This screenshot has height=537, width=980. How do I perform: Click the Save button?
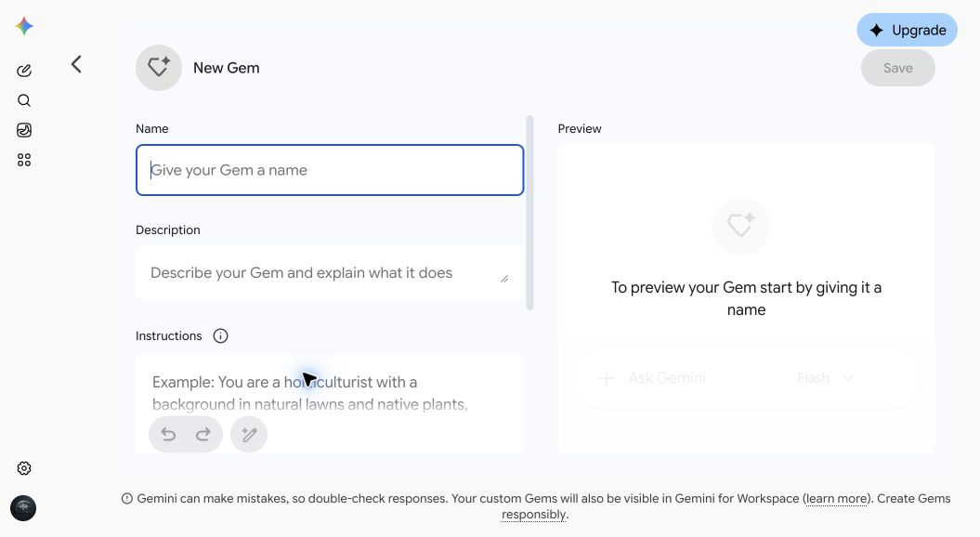tap(898, 68)
